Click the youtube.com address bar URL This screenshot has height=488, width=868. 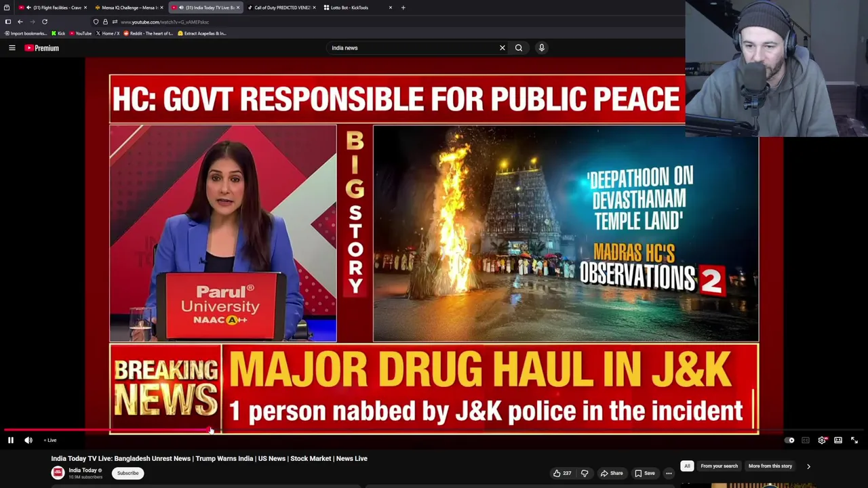[x=165, y=22]
